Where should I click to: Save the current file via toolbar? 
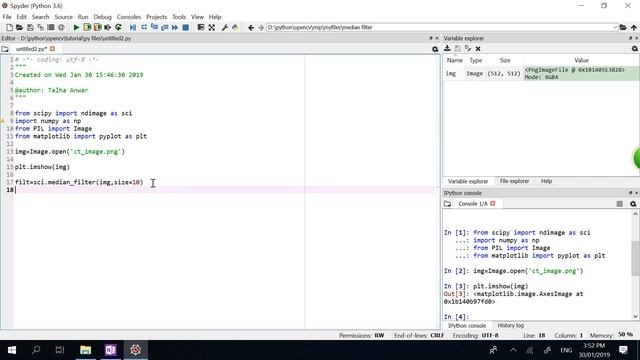click(x=30, y=27)
